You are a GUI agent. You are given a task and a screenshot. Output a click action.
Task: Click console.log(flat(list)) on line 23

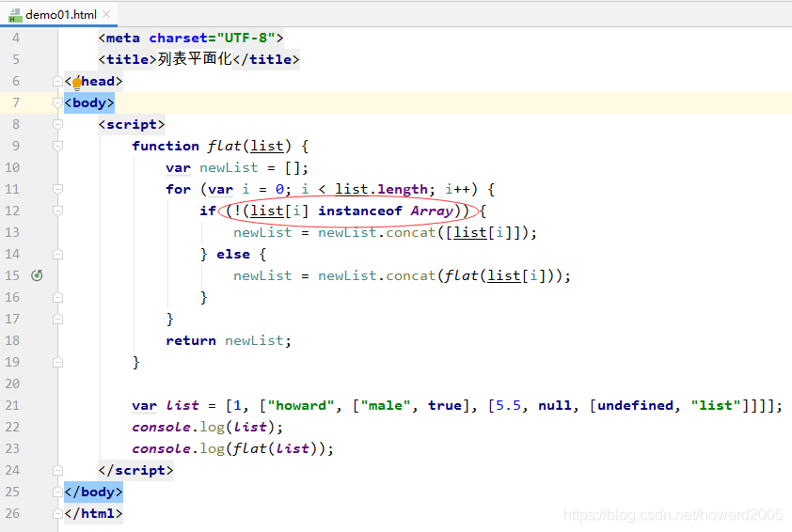pyautogui.click(x=232, y=448)
